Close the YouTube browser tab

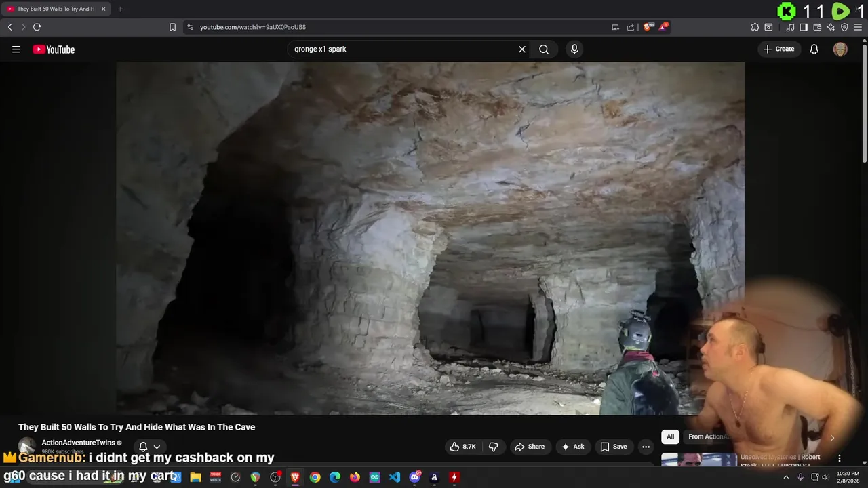pos(104,9)
